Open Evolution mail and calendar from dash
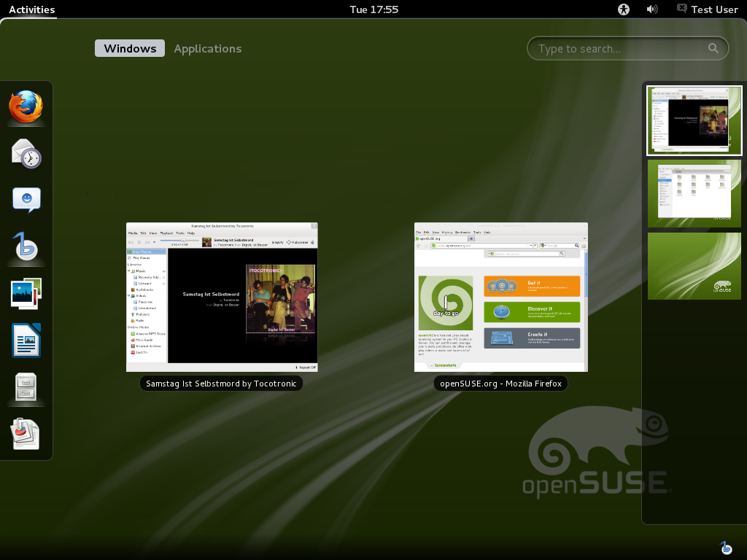 point(26,154)
